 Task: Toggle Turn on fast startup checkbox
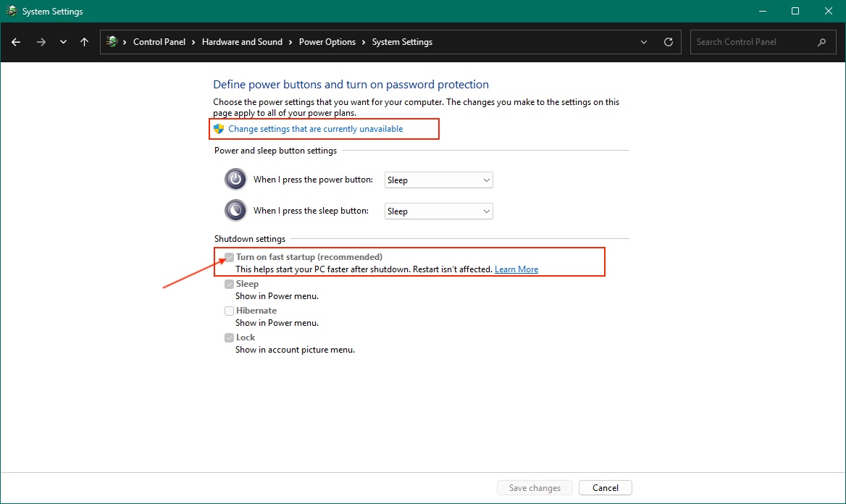(x=230, y=257)
